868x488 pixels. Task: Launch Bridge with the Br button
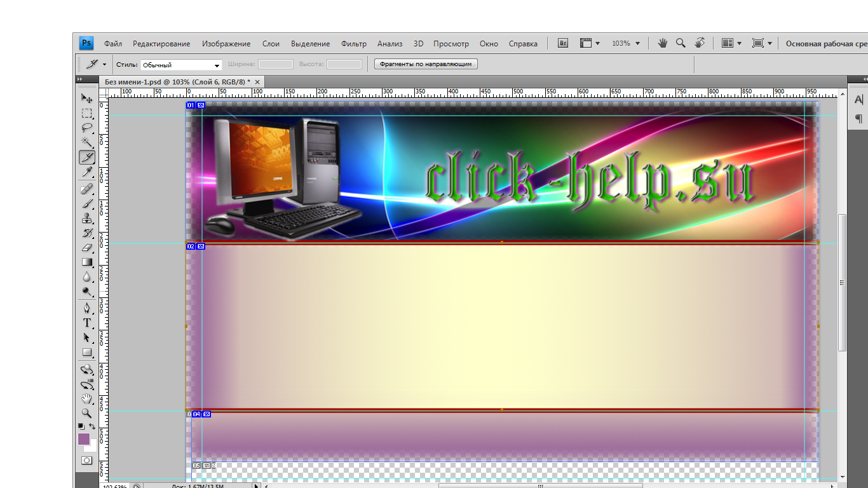[x=563, y=43]
